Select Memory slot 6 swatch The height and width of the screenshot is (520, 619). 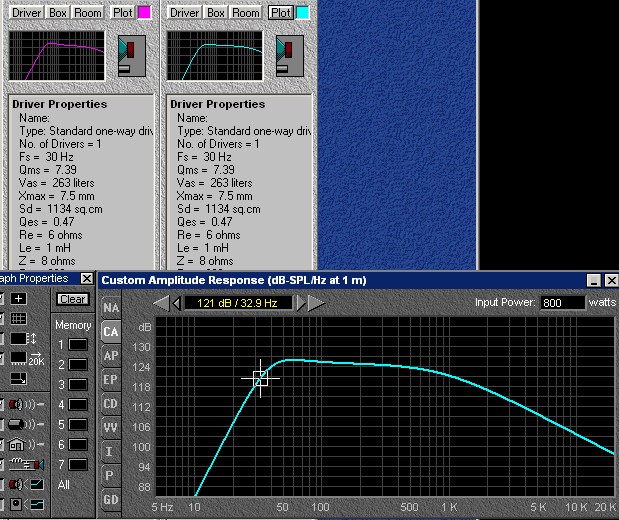pos(78,445)
